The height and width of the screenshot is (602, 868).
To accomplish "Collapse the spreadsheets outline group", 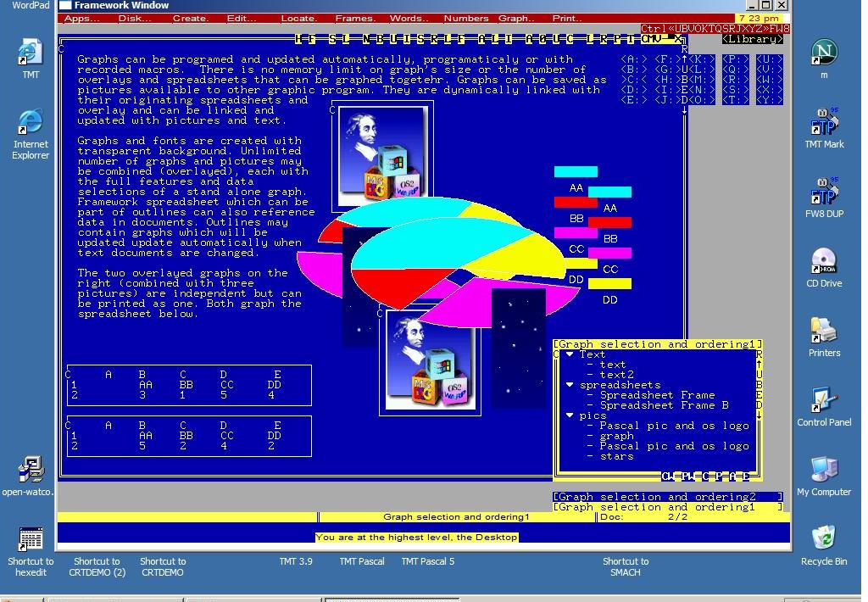I will click(570, 385).
